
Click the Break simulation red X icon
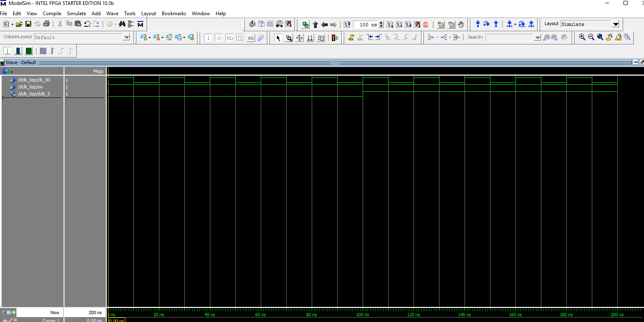[x=417, y=25]
